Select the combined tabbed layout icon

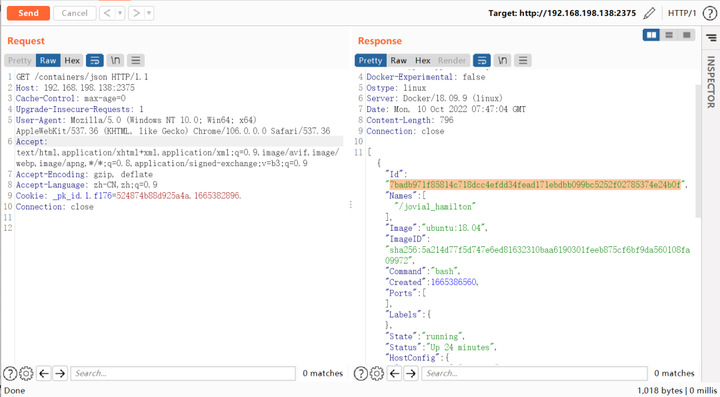686,35
